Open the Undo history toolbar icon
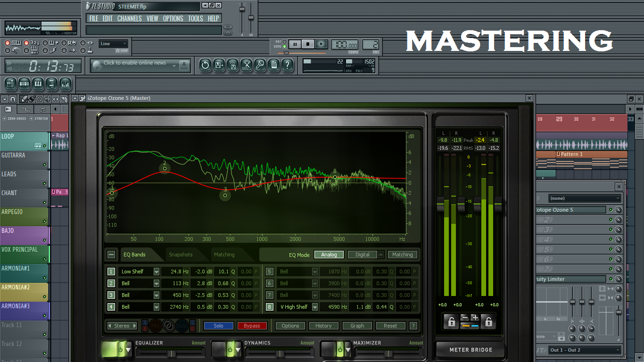The image size is (644, 362). click(205, 65)
